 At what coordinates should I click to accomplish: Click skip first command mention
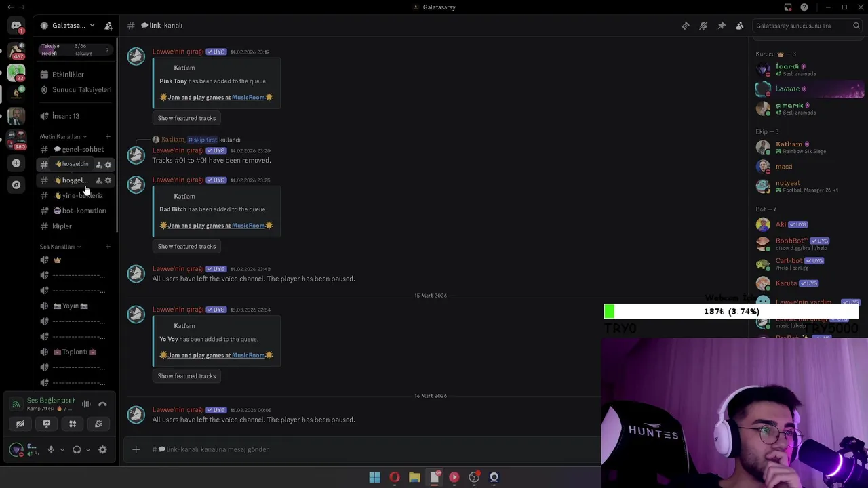(x=202, y=140)
